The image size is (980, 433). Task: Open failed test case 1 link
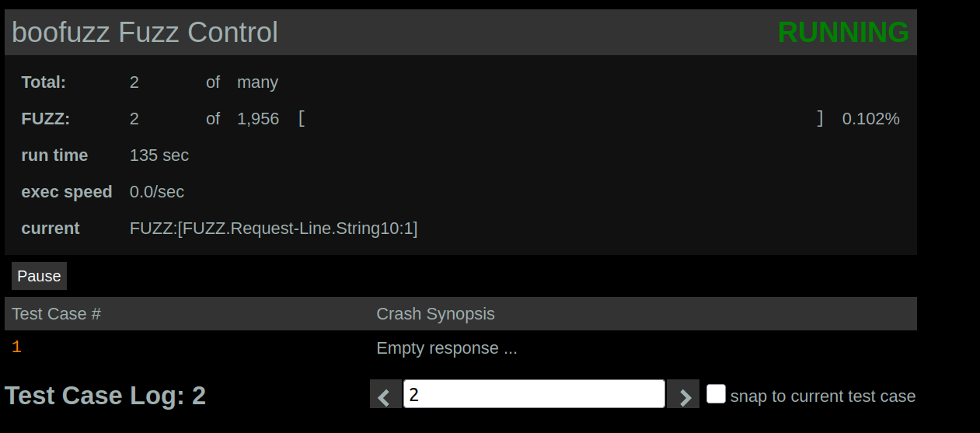(16, 347)
